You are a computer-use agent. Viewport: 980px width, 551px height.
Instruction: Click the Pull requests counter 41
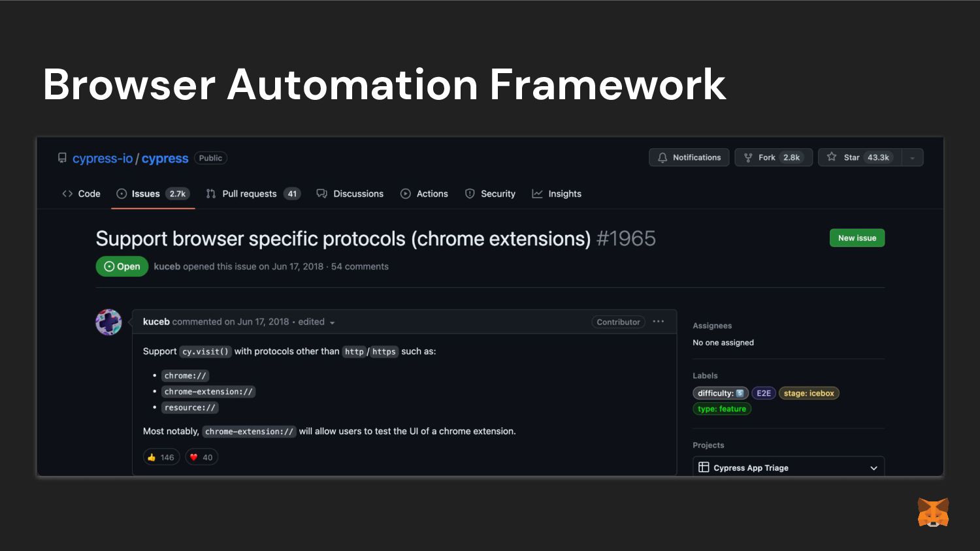(292, 194)
